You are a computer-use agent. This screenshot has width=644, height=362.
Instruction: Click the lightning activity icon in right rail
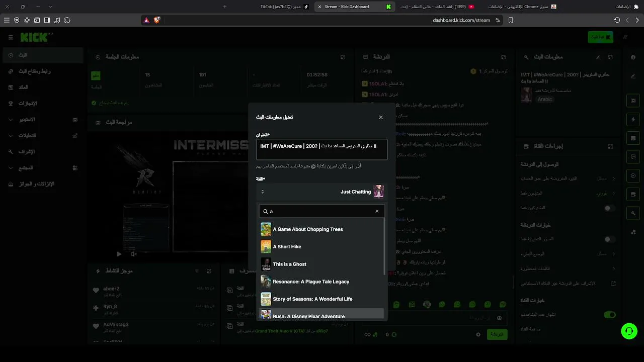[x=633, y=120]
